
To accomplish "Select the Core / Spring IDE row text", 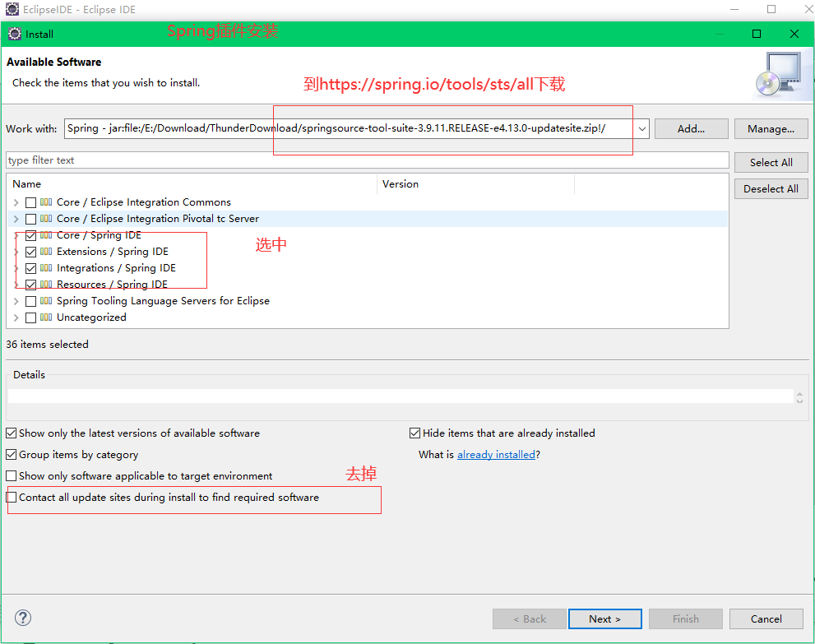I will [99, 235].
